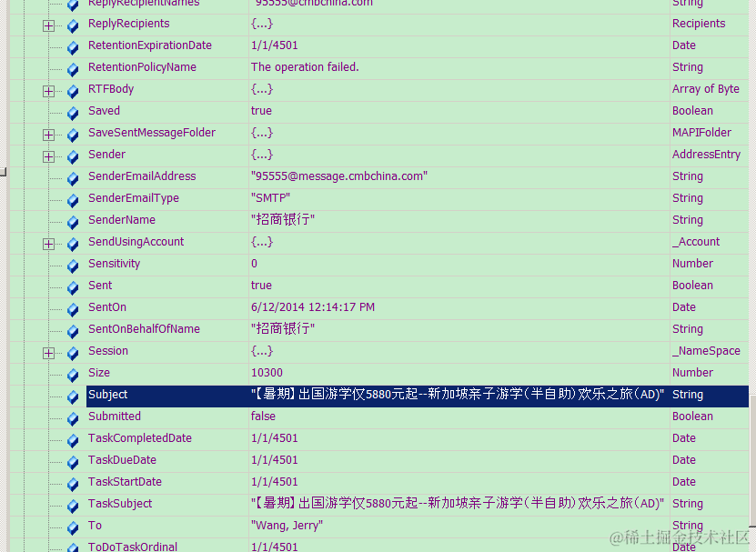The height and width of the screenshot is (552, 756).
Task: Expand the RTFBody node
Action: [x=48, y=92]
